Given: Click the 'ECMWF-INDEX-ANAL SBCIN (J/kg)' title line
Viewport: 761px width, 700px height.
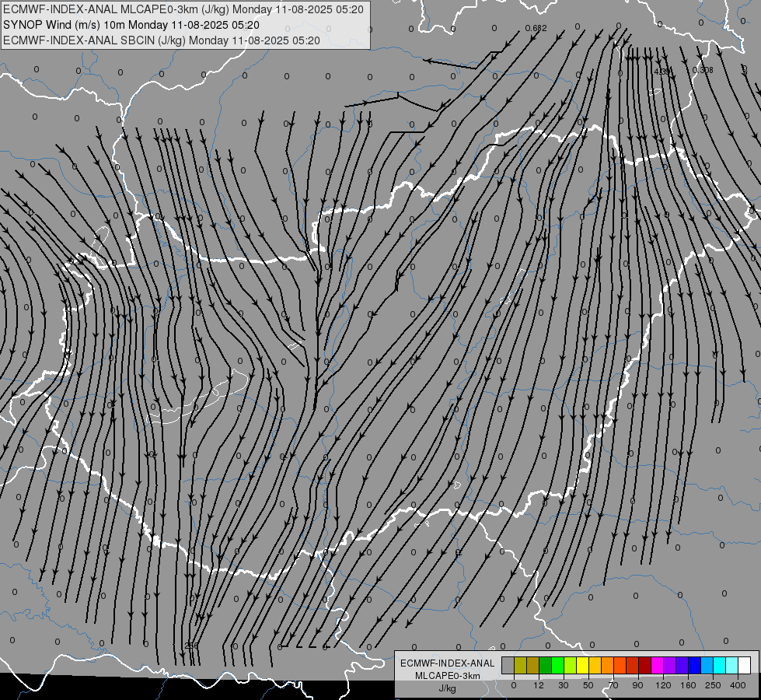Looking at the screenshot, I should point(162,40).
